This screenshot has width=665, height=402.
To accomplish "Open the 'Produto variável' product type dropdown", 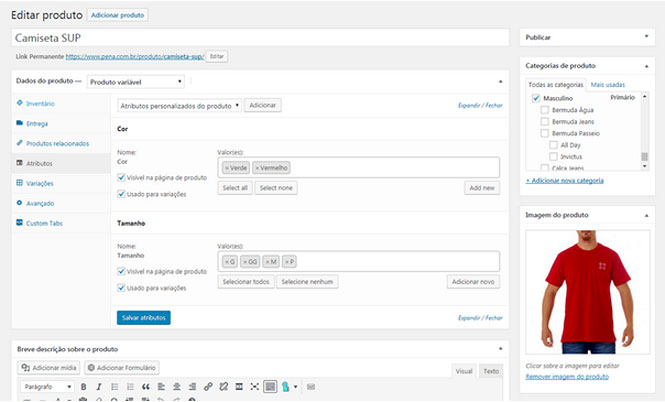I will point(136,81).
